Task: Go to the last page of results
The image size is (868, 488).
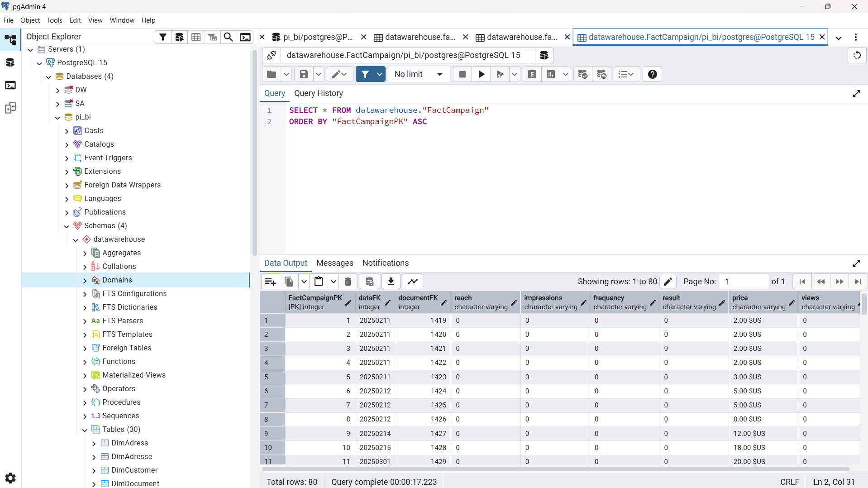Action: [858, 282]
